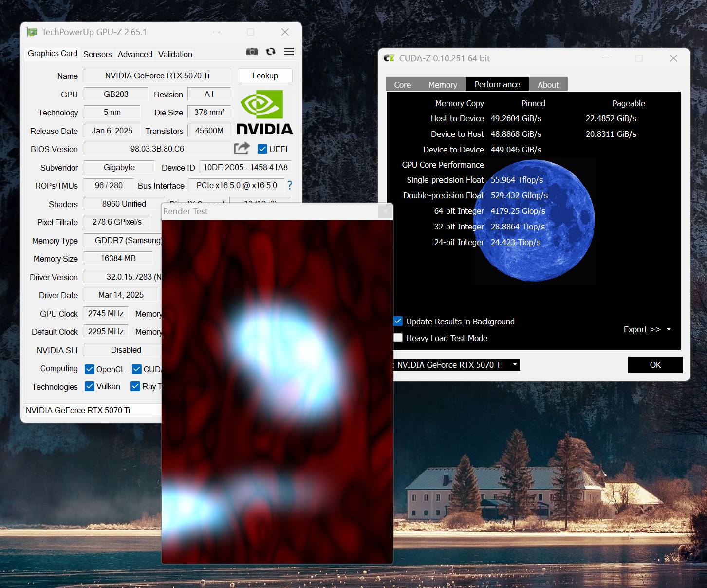This screenshot has height=588, width=707.
Task: Open GPU-Z graphics card selector at bottom
Action: pos(93,410)
